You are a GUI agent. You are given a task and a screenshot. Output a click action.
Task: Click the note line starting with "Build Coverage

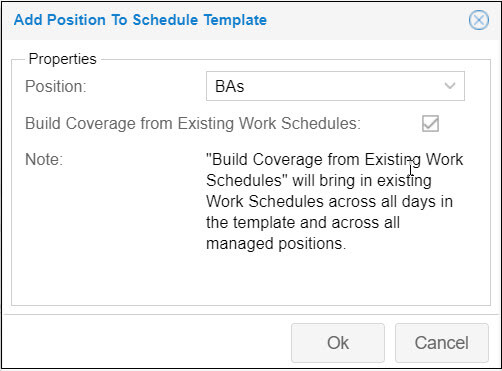(335, 159)
